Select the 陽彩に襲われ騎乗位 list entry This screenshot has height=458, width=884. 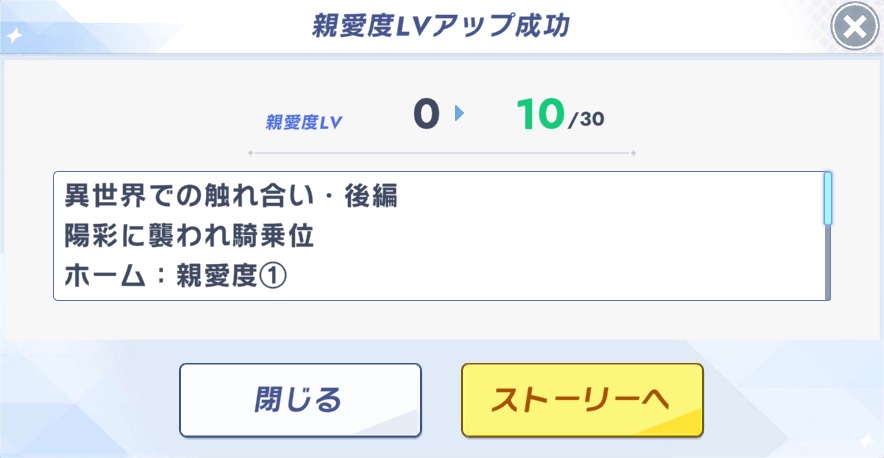[189, 236]
